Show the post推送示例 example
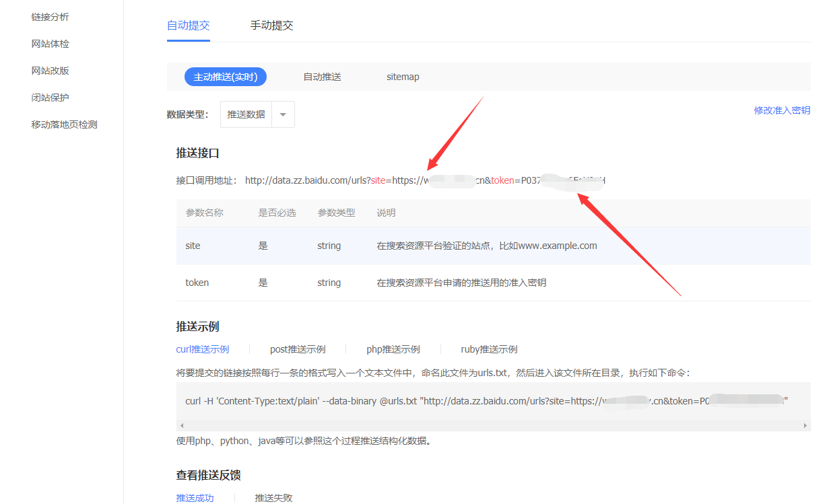The height and width of the screenshot is (504, 827). point(298,349)
